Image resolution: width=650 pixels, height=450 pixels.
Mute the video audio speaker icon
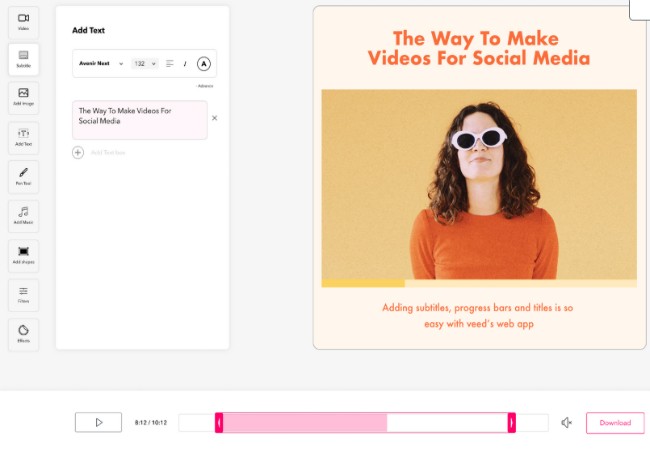tap(566, 423)
